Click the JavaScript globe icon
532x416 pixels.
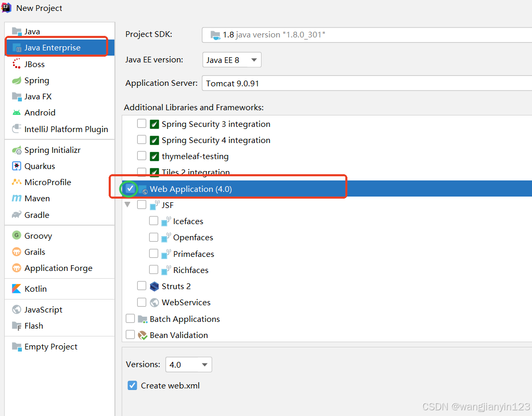[x=17, y=309]
